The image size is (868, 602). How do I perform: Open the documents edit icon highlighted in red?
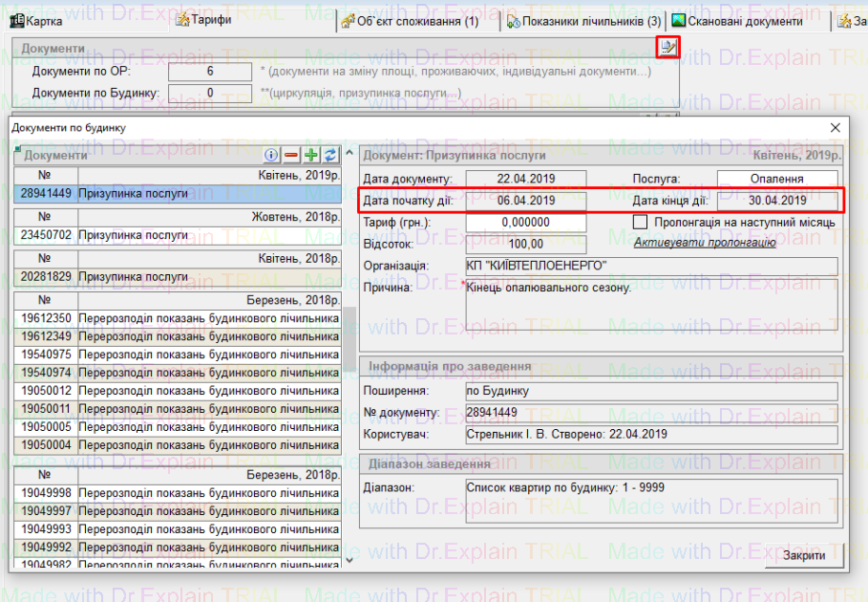tap(668, 46)
